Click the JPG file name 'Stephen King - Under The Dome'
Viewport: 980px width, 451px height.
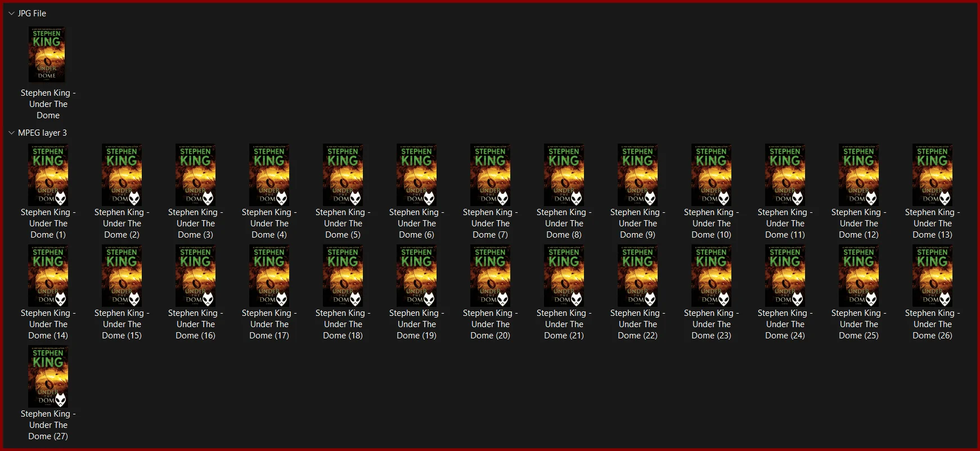[x=48, y=104]
